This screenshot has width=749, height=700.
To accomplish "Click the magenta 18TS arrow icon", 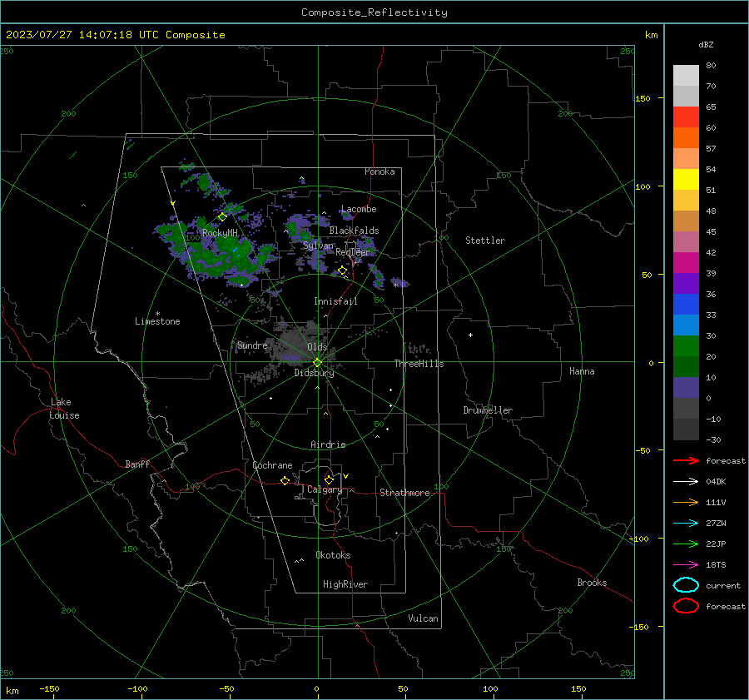I will [686, 565].
